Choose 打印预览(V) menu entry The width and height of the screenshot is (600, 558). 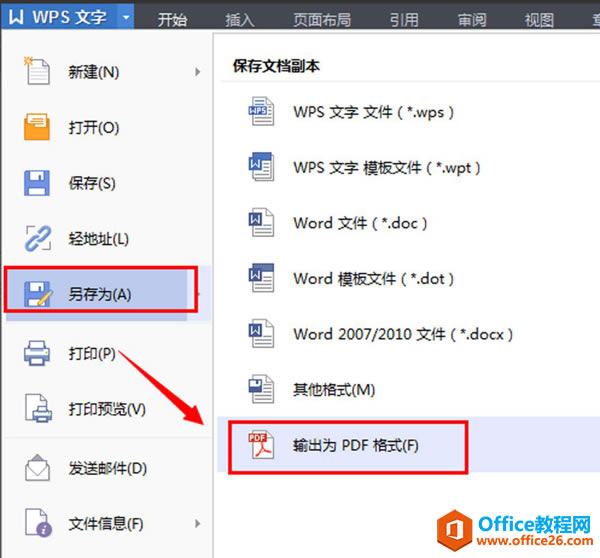coord(107,409)
